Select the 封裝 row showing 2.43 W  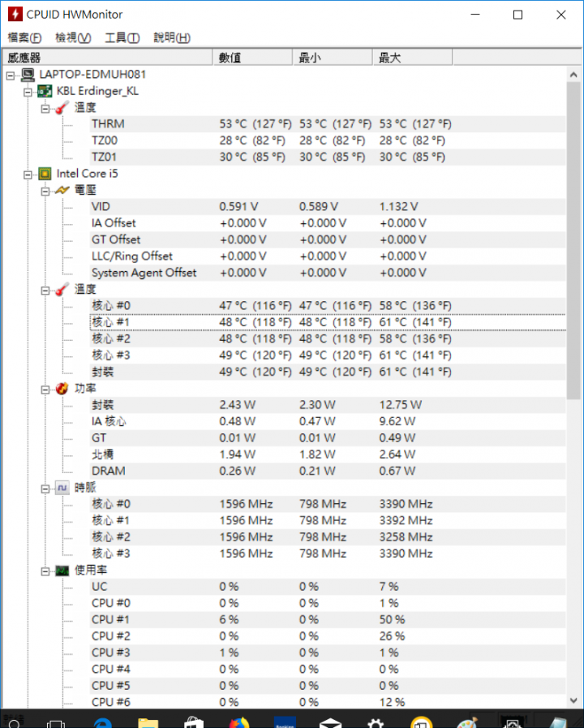328,405
